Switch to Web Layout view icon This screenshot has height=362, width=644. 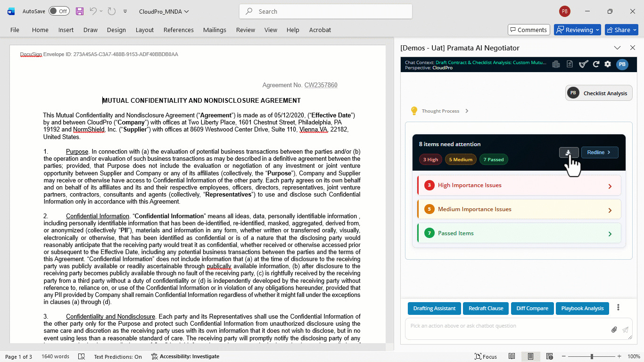pyautogui.click(x=549, y=356)
